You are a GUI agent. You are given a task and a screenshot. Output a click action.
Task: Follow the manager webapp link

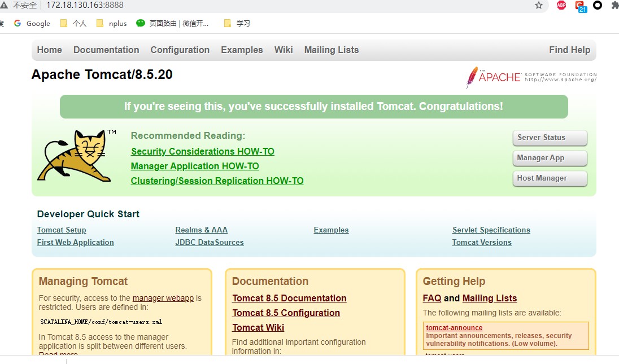(163, 298)
